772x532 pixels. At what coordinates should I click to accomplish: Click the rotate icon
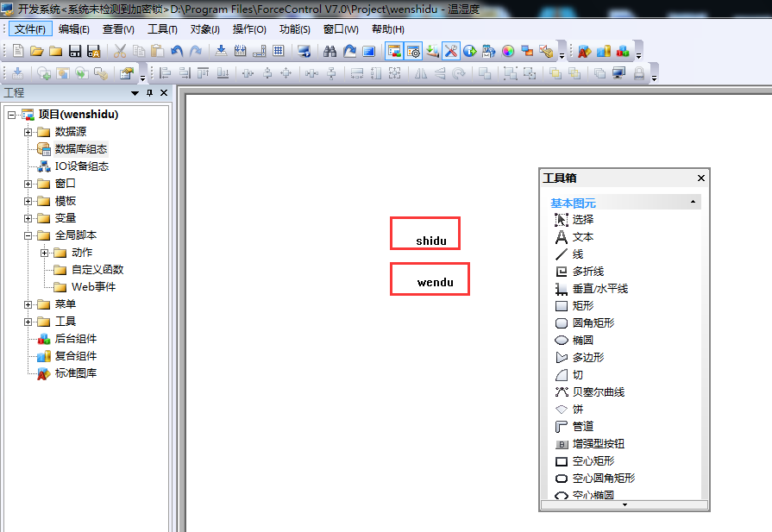point(459,73)
